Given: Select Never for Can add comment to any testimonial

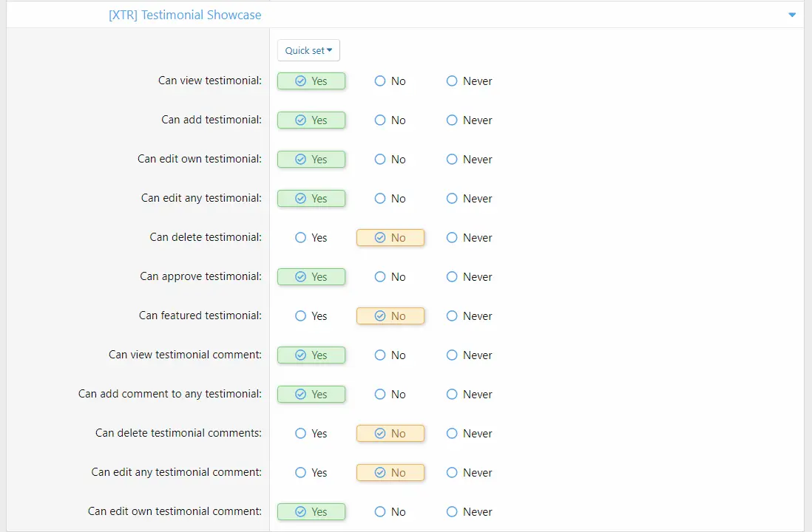Looking at the screenshot, I should (469, 395).
